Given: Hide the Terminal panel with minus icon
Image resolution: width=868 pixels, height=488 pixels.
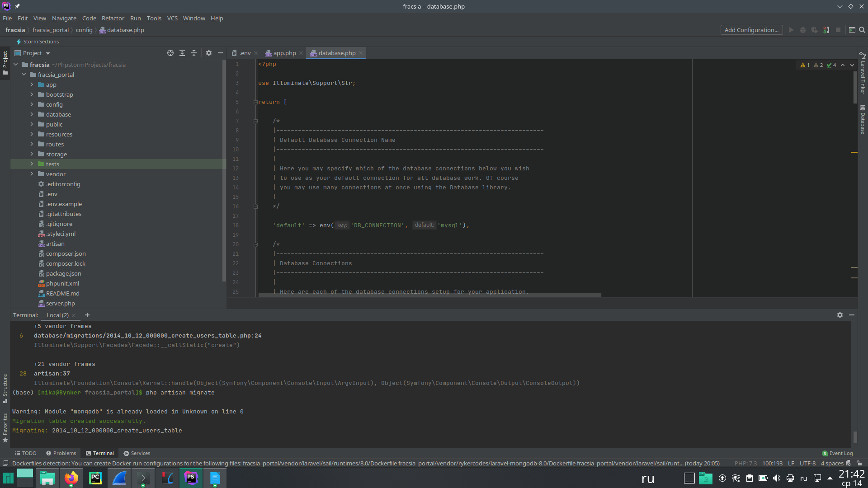Looking at the screenshot, I should pyautogui.click(x=852, y=315).
